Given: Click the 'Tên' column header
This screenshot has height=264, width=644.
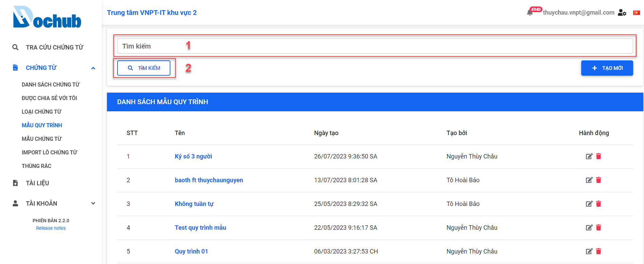Looking at the screenshot, I should click(180, 133).
